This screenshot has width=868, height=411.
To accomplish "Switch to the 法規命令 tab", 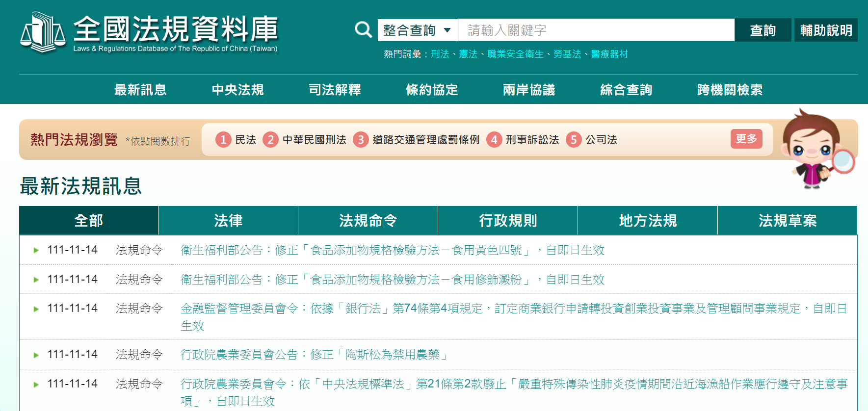I will pyautogui.click(x=368, y=221).
